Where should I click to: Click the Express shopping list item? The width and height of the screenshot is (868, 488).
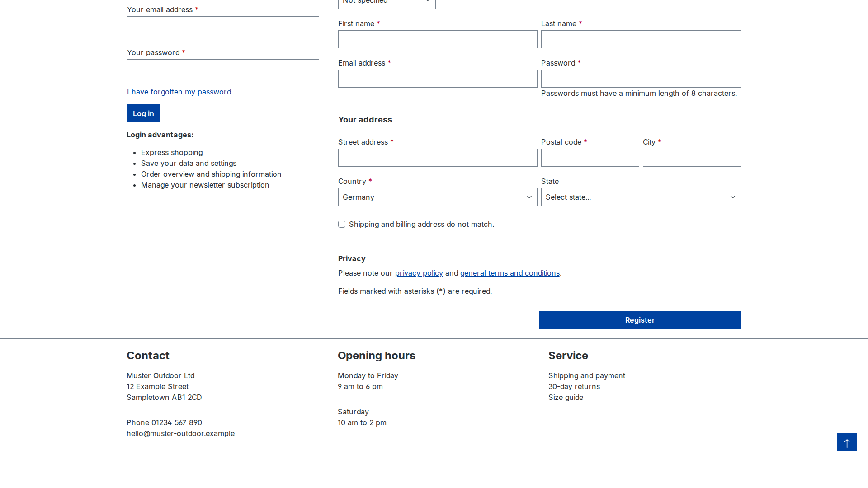[x=172, y=152]
